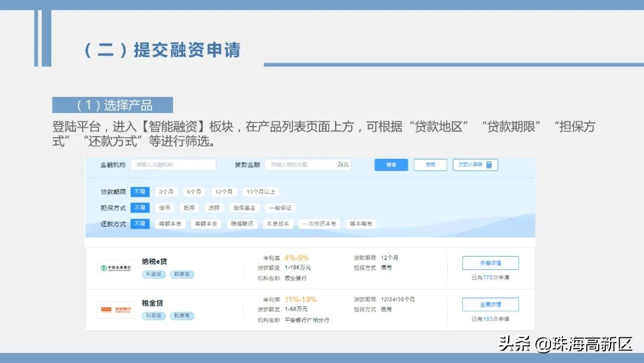Choose 抵押 guarantee option

[189, 208]
